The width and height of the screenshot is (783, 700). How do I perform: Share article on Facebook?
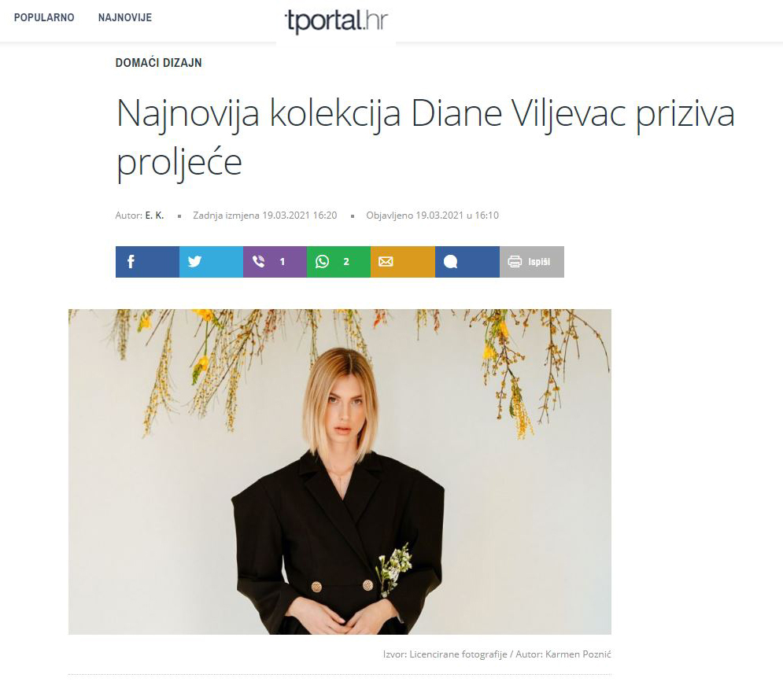tap(147, 261)
